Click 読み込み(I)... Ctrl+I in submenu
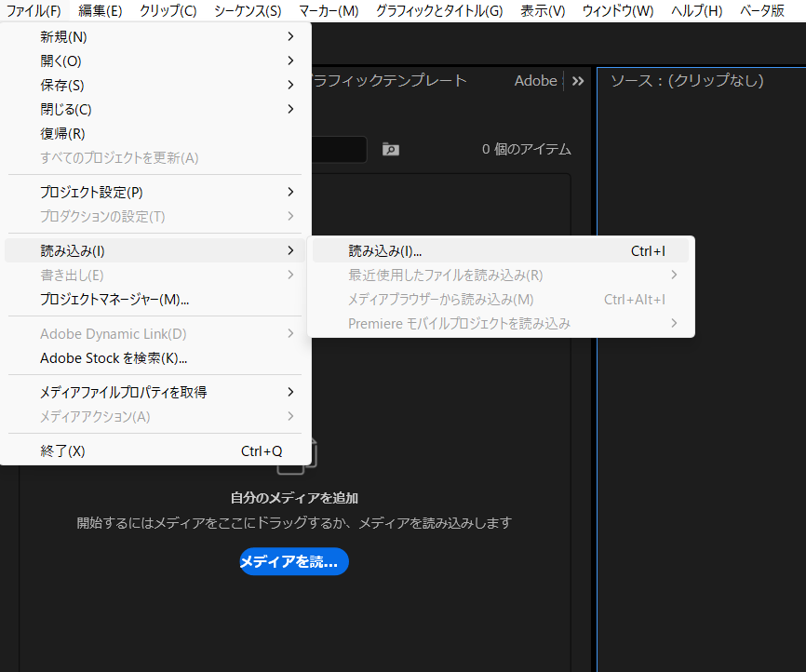 point(501,251)
